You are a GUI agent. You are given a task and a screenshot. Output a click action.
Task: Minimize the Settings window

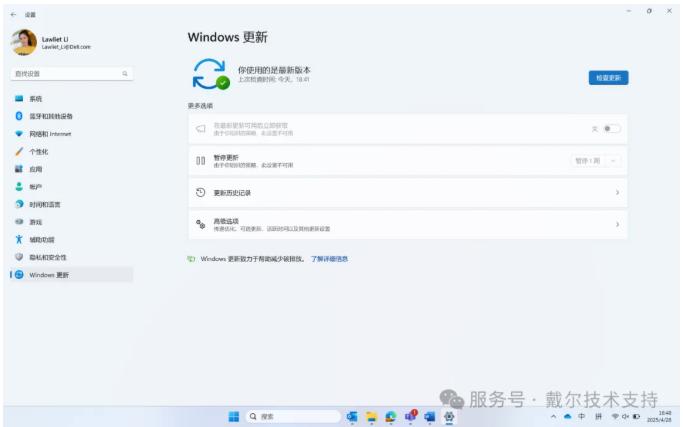tap(629, 11)
